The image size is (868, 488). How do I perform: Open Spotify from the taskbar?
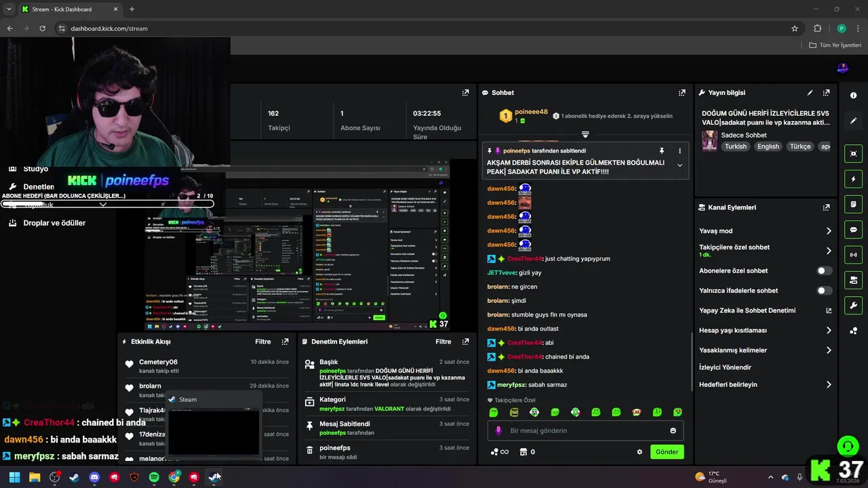coord(154,477)
